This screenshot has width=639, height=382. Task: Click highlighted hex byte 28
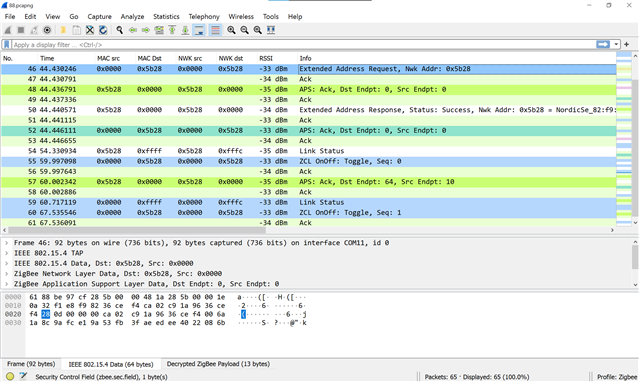(45, 314)
